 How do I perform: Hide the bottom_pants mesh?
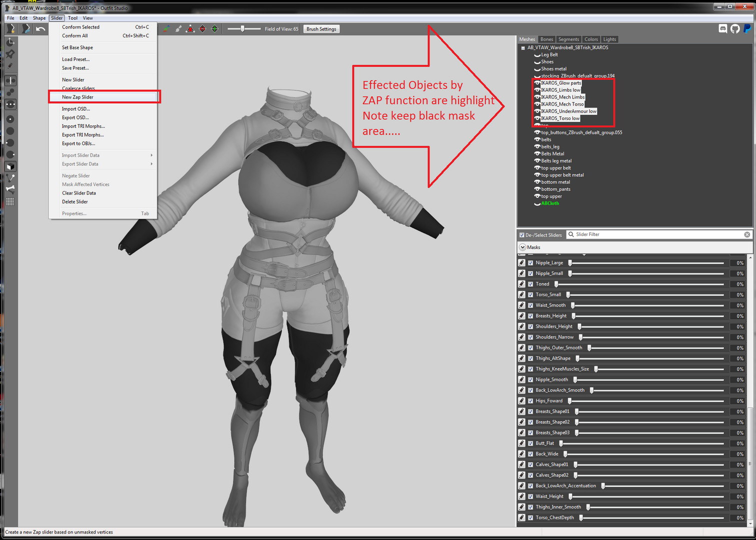tap(537, 189)
